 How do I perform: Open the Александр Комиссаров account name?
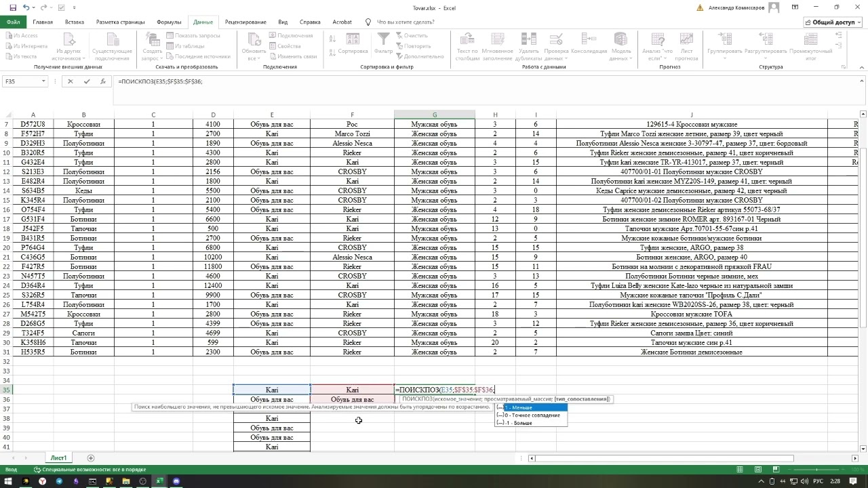736,8
